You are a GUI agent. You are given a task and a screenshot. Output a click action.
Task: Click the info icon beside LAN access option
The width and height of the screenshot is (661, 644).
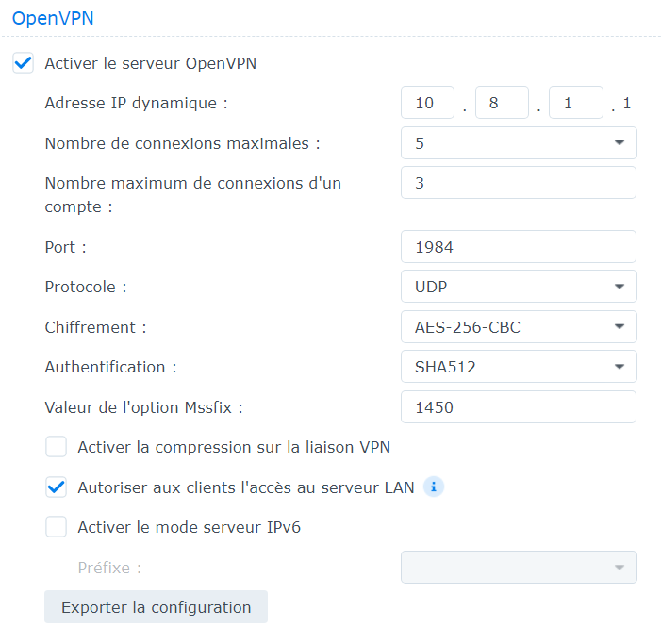434,487
